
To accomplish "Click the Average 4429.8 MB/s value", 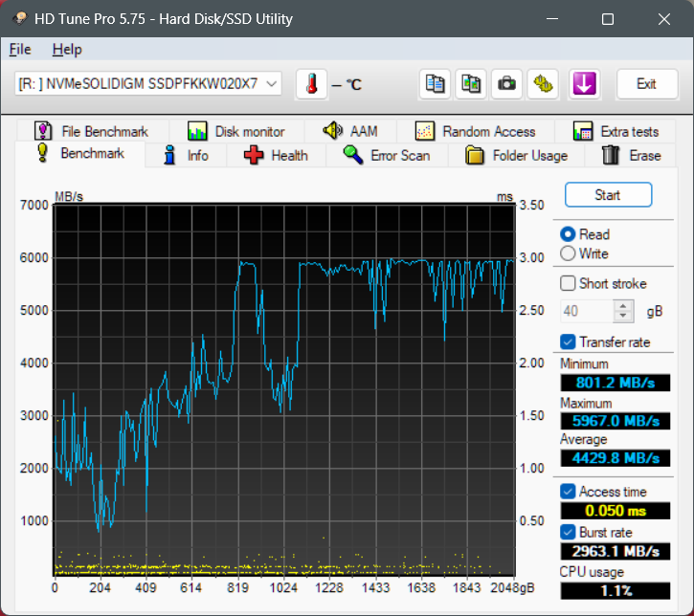I will coord(616,457).
